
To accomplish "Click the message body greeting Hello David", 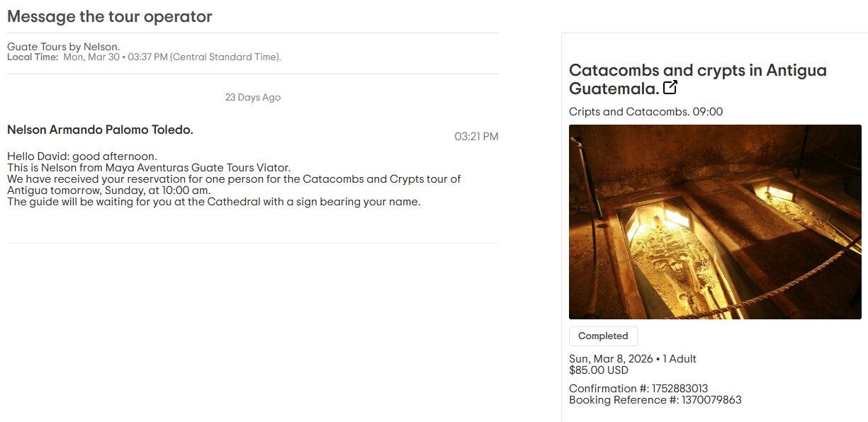I will [x=82, y=156].
